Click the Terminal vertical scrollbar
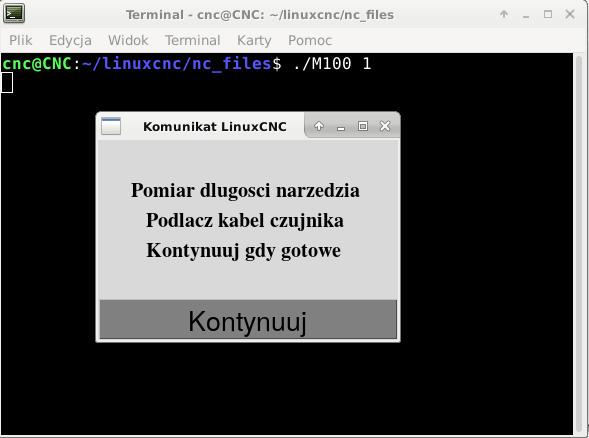 point(579,243)
